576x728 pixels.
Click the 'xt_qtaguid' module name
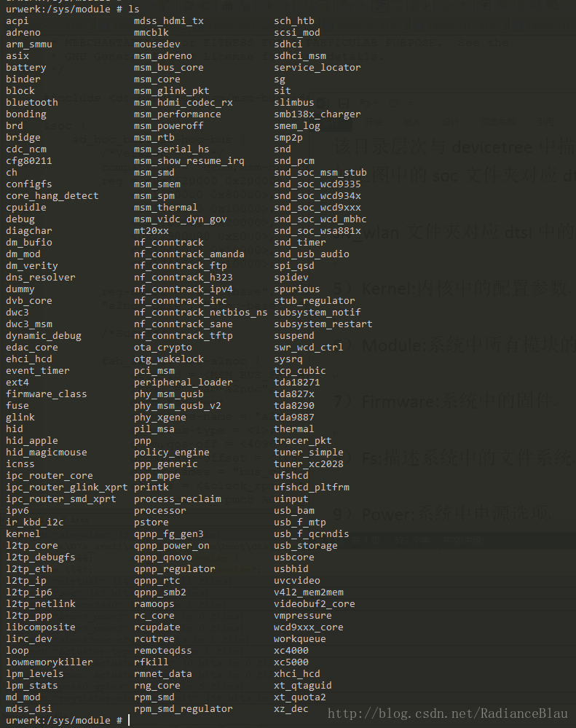[x=303, y=685]
